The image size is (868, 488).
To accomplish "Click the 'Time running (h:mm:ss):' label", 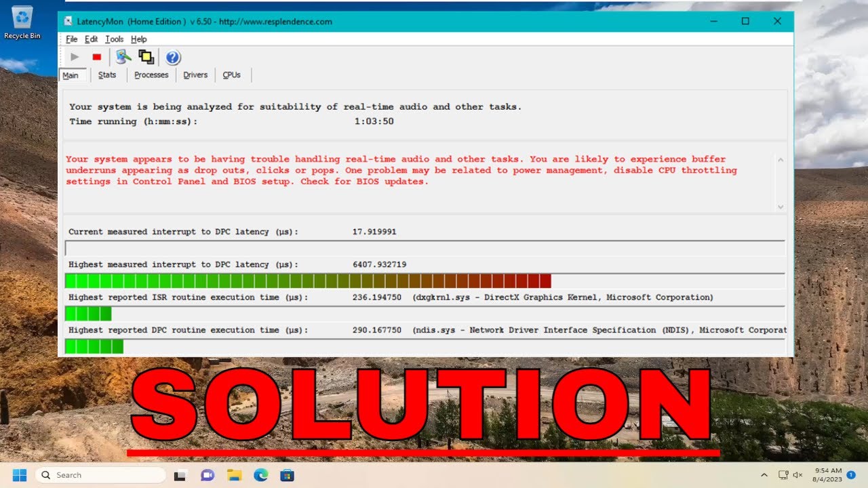I will point(133,122).
